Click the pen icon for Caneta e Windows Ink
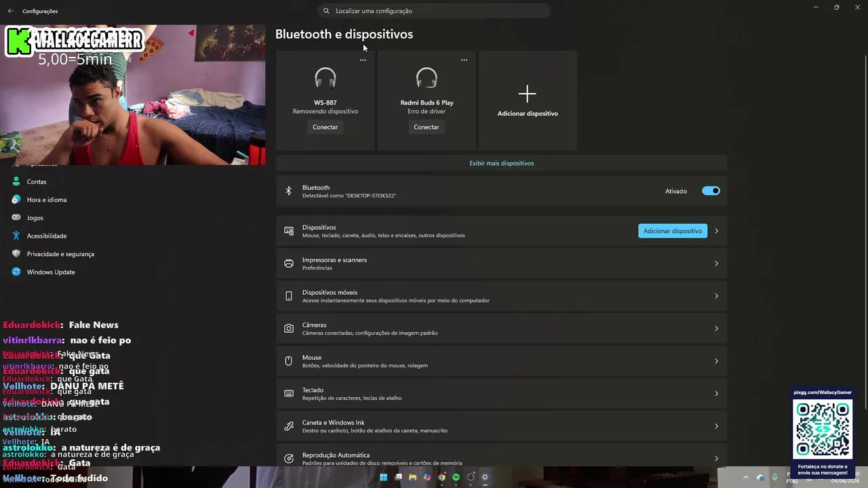Viewport: 868px width, 488px height. [289, 426]
